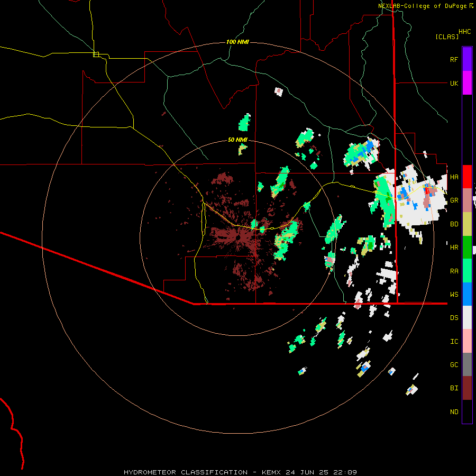Click the RF legend label

pyautogui.click(x=454, y=59)
